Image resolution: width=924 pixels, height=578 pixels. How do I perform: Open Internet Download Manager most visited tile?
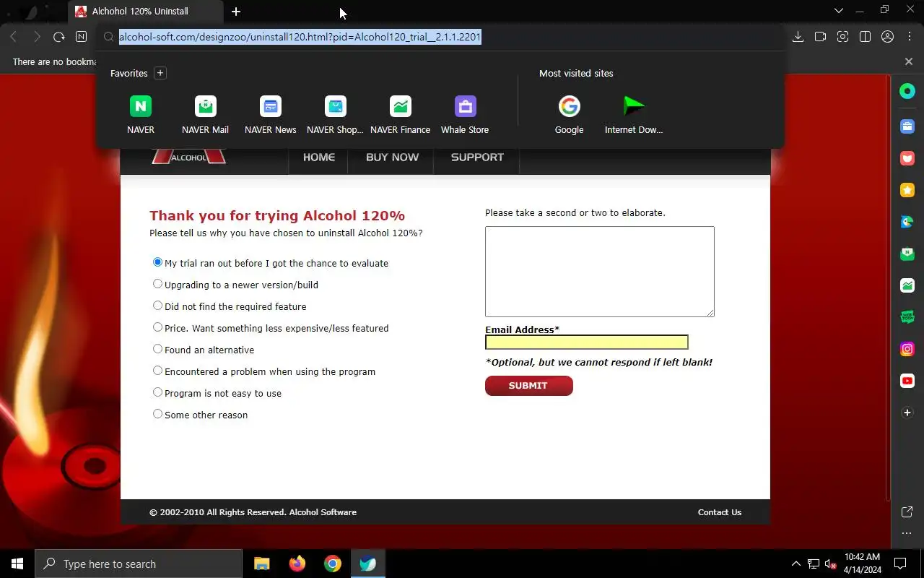pos(634,115)
